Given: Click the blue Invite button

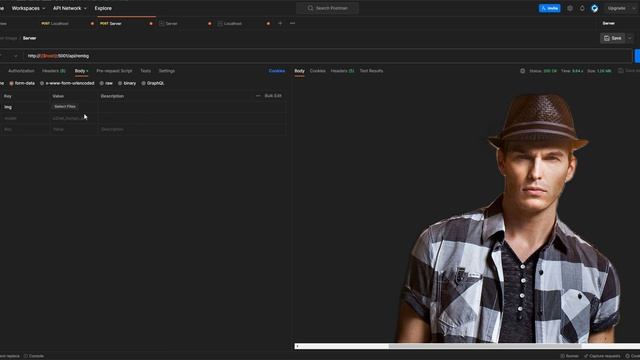Looking at the screenshot, I should (x=549, y=8).
